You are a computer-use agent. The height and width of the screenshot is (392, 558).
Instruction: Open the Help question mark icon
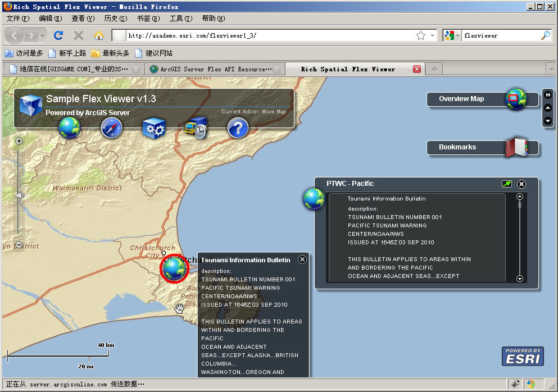(x=238, y=128)
